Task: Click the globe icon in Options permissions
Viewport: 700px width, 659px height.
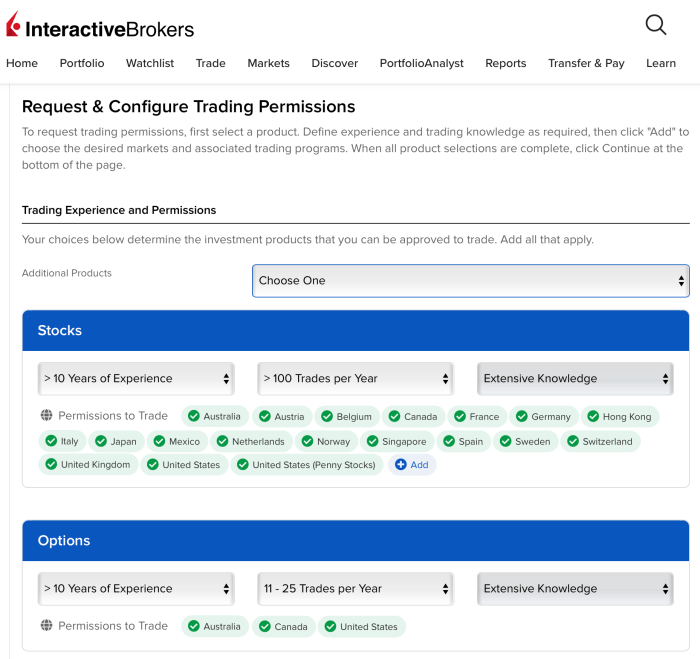Action: [x=46, y=626]
